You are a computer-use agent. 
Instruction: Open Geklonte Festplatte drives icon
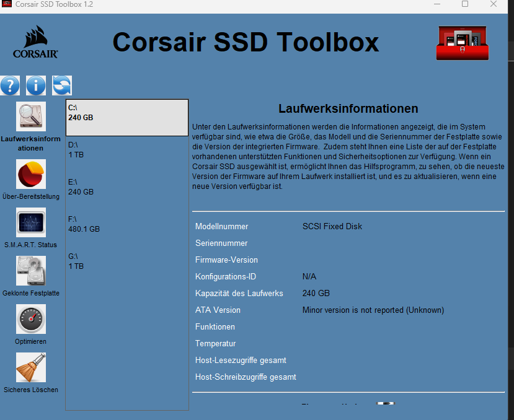tap(31, 271)
